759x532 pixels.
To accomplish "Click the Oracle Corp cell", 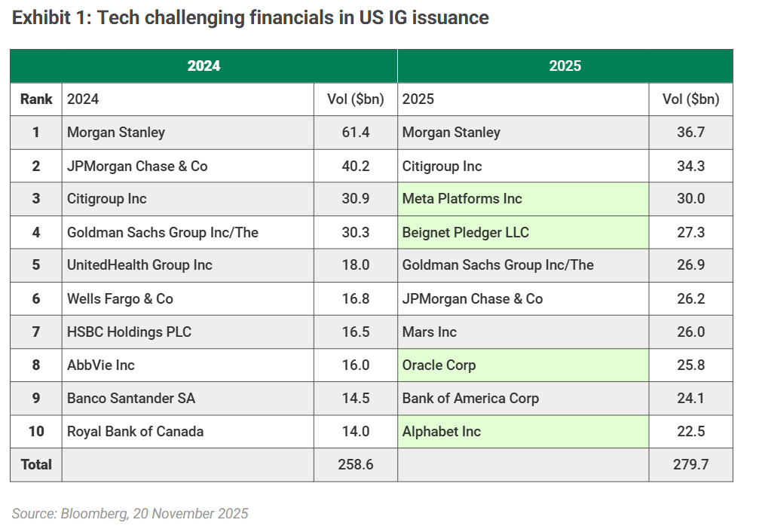I will (439, 365).
